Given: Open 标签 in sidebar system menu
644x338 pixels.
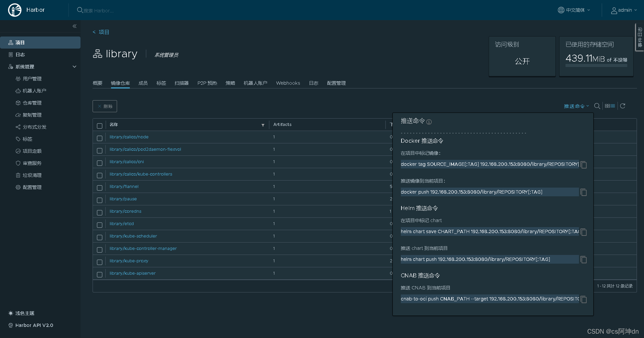Looking at the screenshot, I should (28, 139).
